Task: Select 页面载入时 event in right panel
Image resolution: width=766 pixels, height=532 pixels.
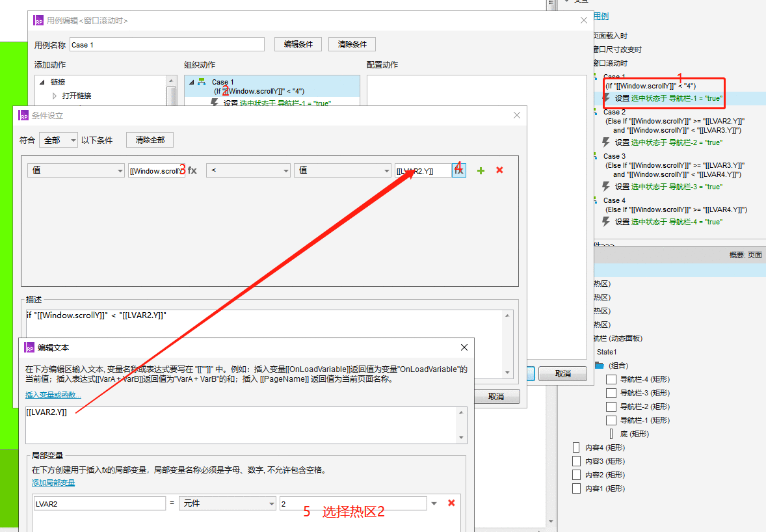Action: (x=610, y=36)
